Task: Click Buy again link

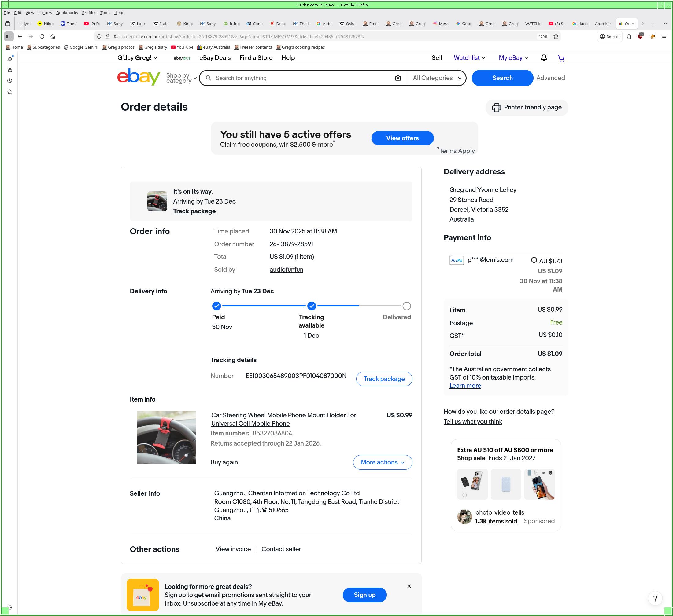Action: (x=224, y=462)
